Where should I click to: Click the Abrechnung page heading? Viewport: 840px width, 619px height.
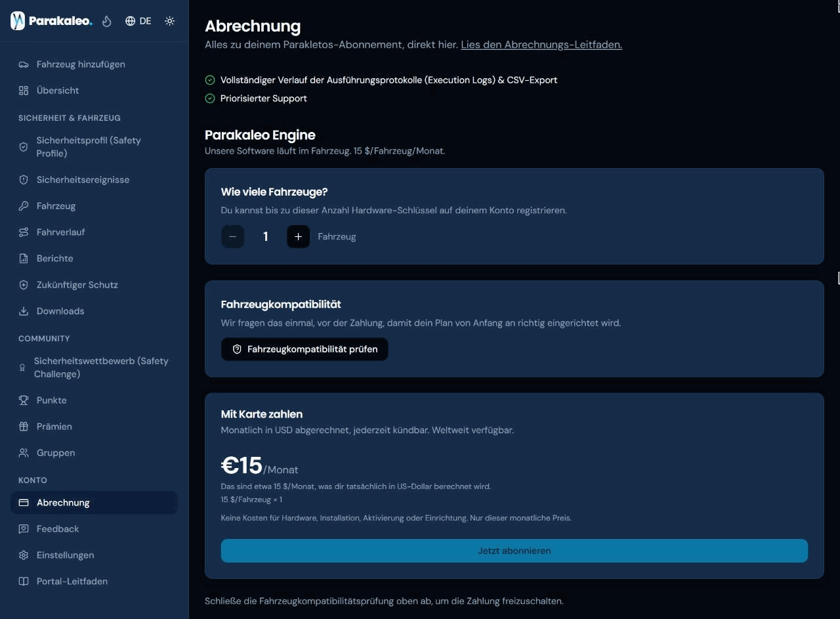(x=253, y=26)
